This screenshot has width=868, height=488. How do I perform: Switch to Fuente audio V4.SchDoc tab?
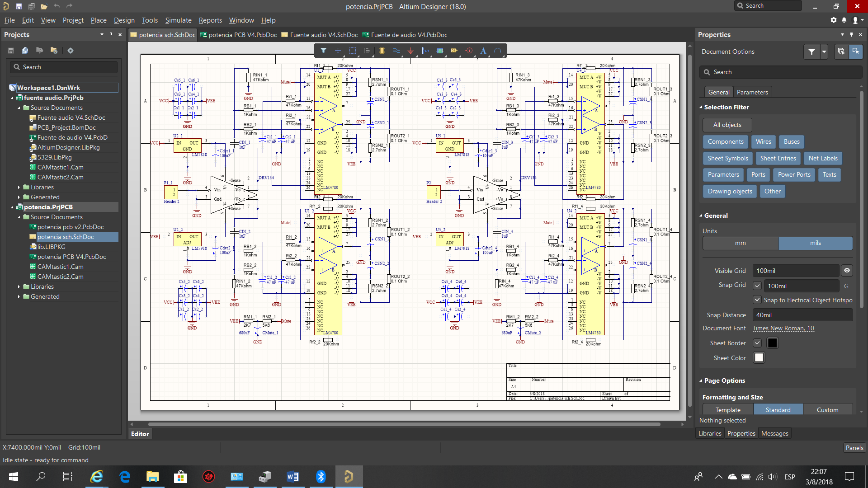(320, 35)
